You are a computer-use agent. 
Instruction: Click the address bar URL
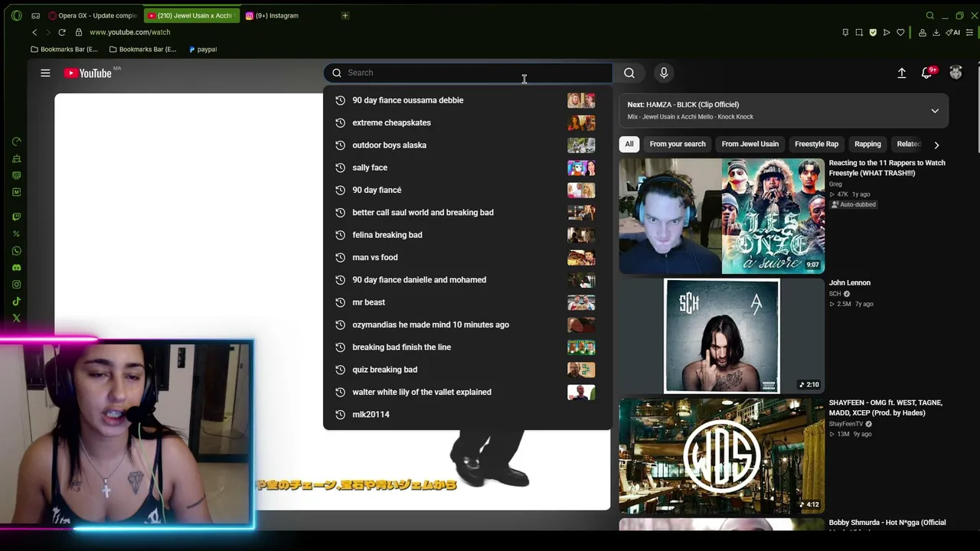click(129, 32)
